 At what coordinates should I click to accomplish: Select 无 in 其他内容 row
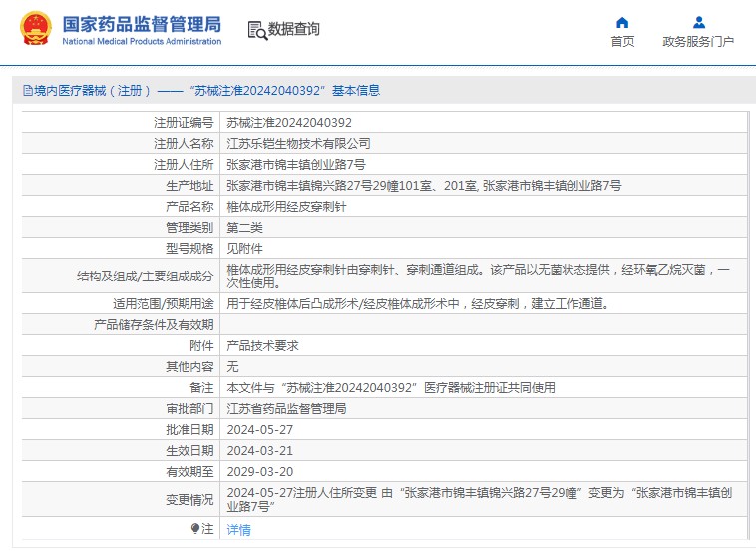(232, 366)
